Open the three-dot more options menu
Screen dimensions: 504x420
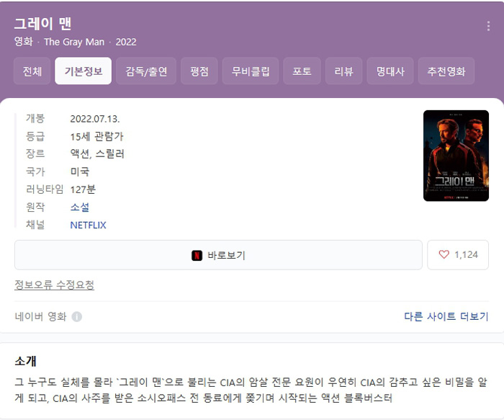click(x=488, y=26)
